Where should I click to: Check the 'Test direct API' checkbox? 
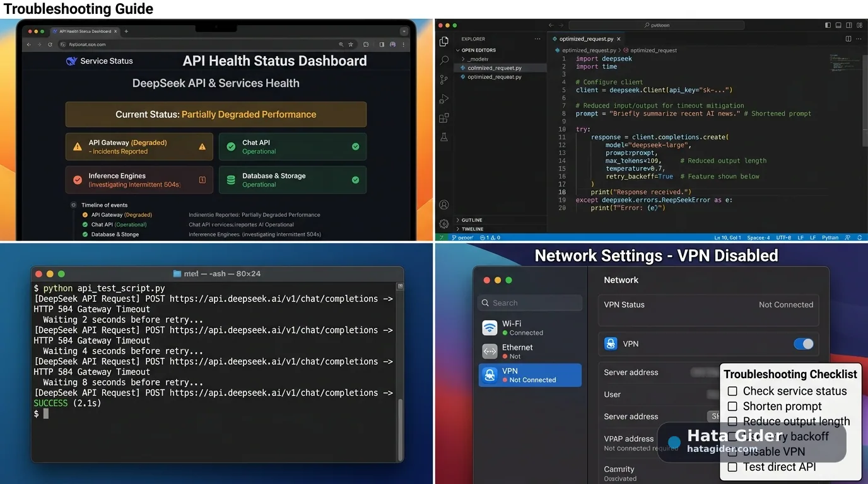pyautogui.click(x=732, y=467)
